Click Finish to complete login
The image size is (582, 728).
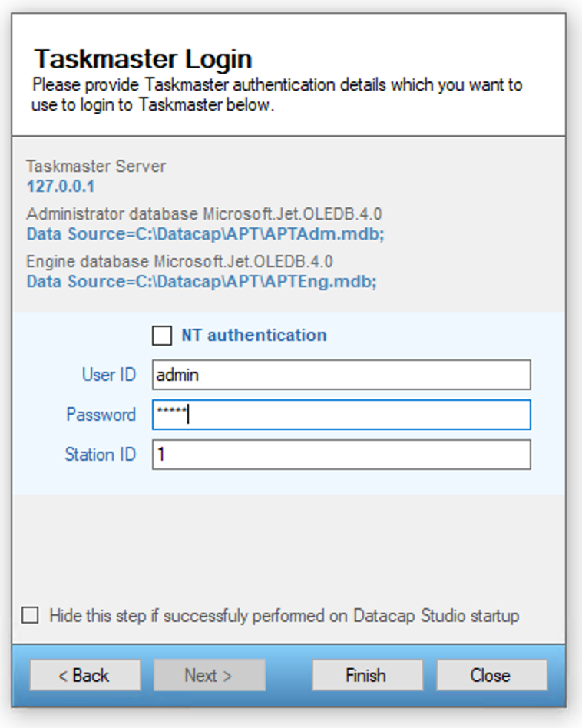click(x=366, y=676)
